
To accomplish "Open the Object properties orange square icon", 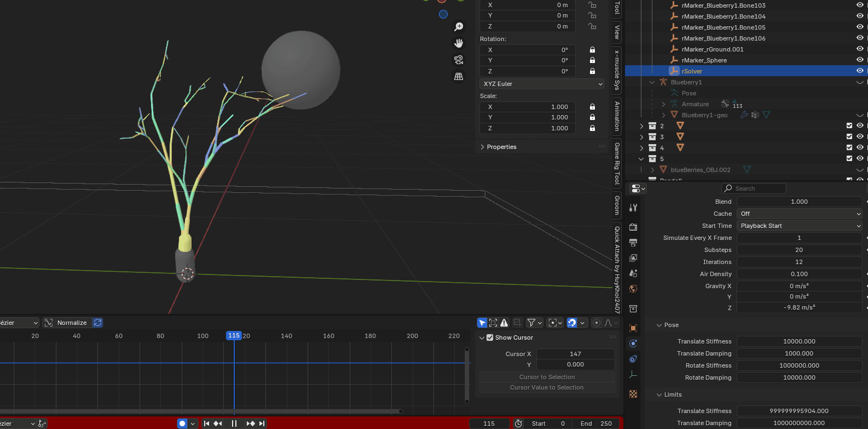I will [633, 328].
